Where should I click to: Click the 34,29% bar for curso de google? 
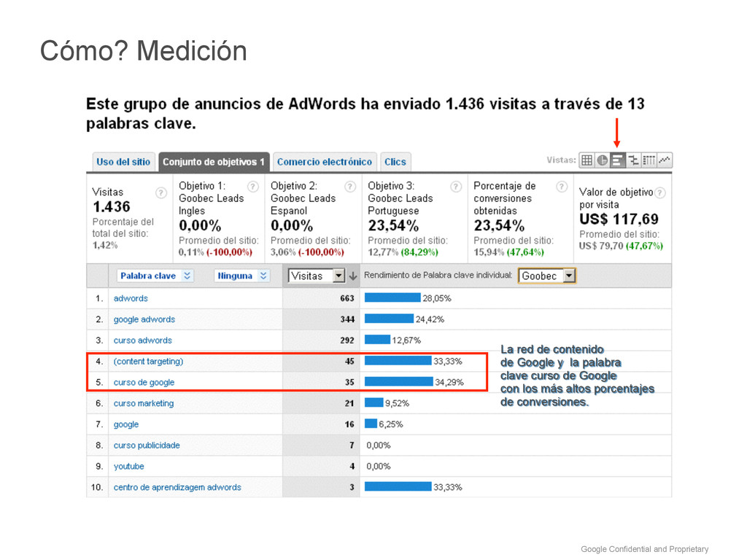(x=399, y=382)
